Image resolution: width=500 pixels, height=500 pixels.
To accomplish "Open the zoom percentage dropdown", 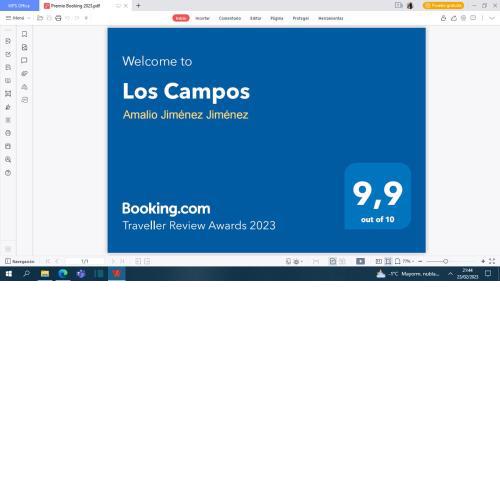I will 408,261.
